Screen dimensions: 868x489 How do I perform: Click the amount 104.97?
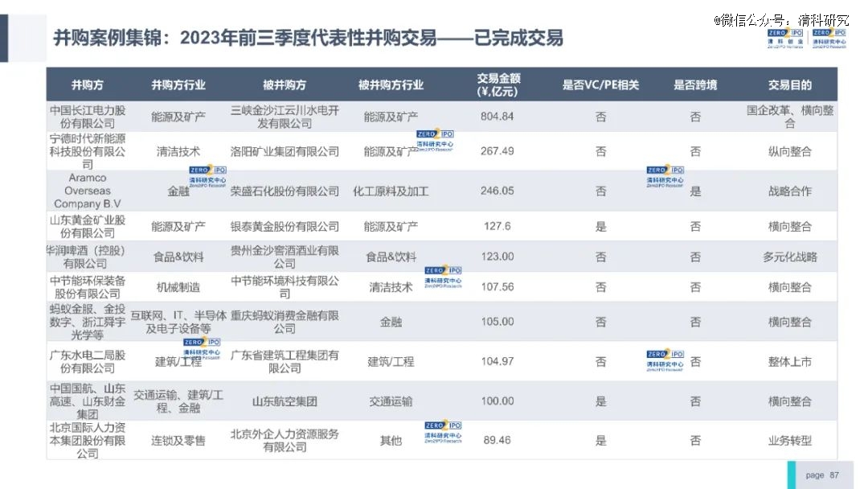click(497, 361)
